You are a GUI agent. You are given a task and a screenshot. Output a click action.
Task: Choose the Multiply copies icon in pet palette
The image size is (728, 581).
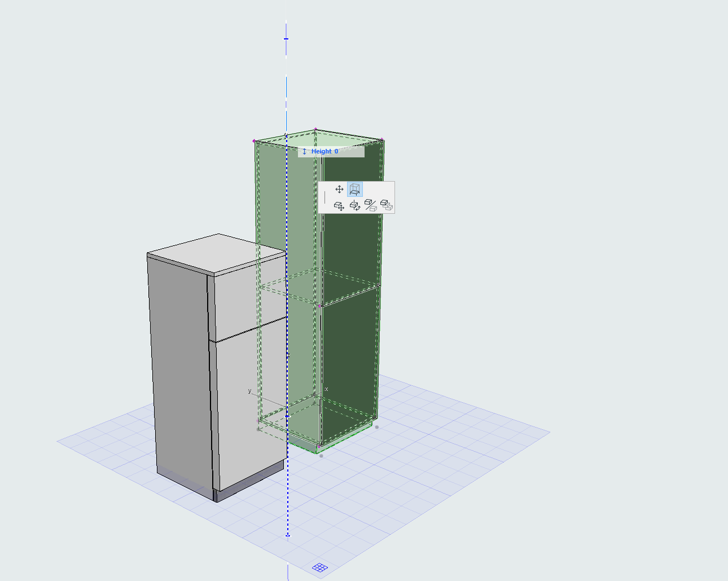point(387,206)
